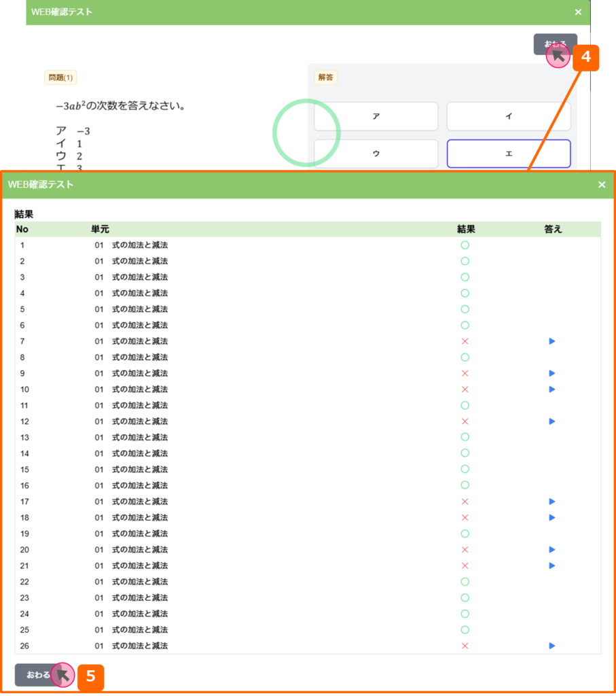Click the おわる button below results table
Screen dimensions: 616x696
pos(39,675)
